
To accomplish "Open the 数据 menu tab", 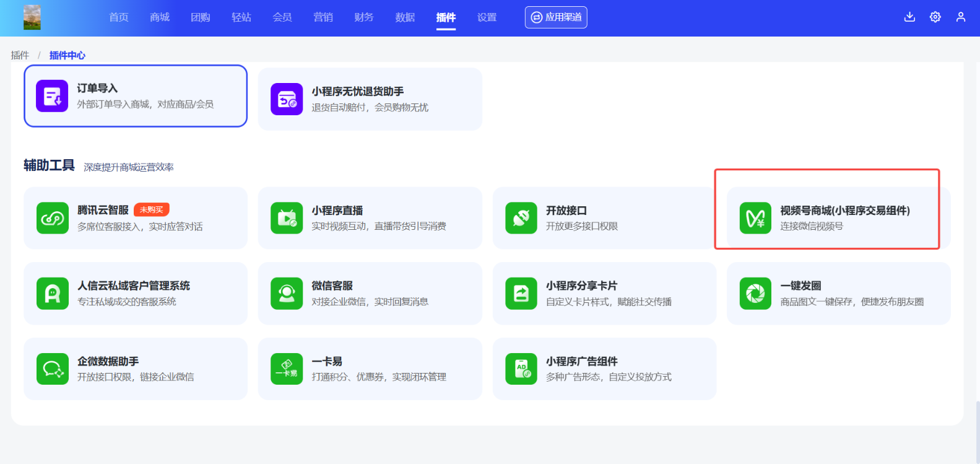I will point(405,17).
